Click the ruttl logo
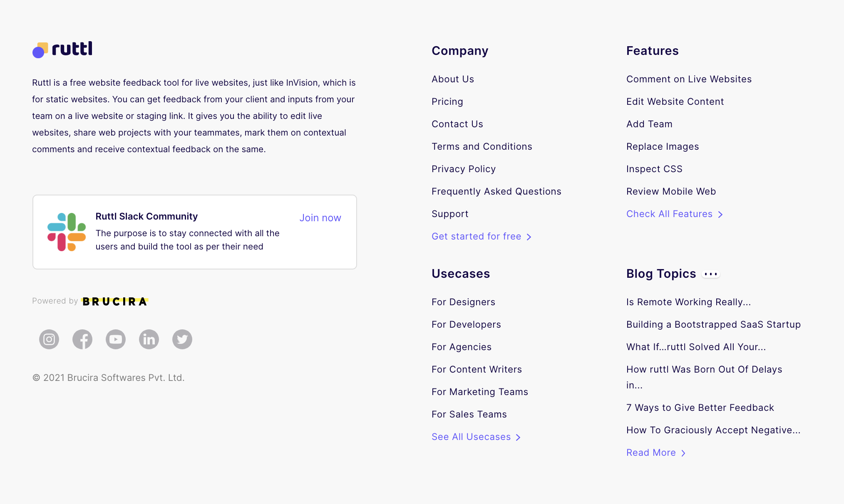Image resolution: width=844 pixels, height=504 pixels. point(62,49)
